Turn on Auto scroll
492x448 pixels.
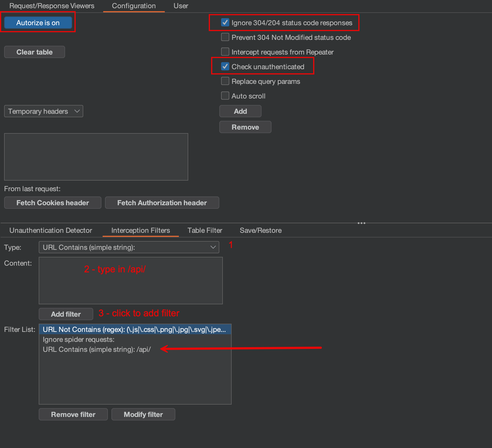[x=225, y=96]
